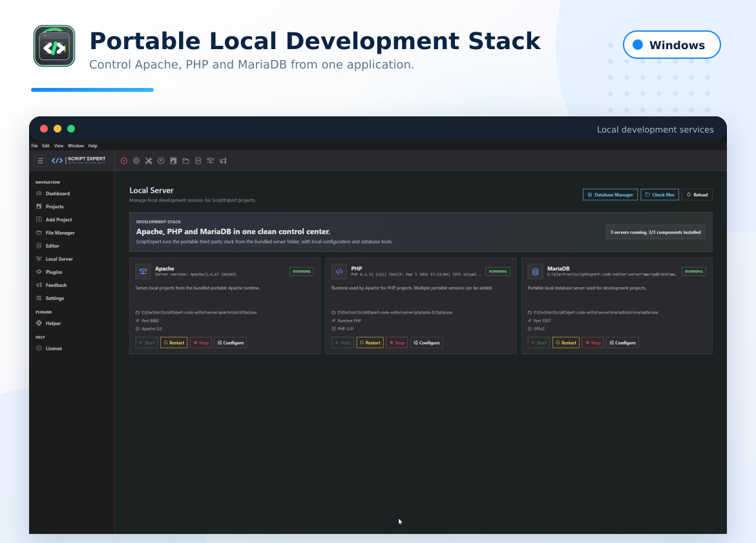Click Start on the MariaDB card
Screen dimensions: 756x543
click(x=538, y=343)
